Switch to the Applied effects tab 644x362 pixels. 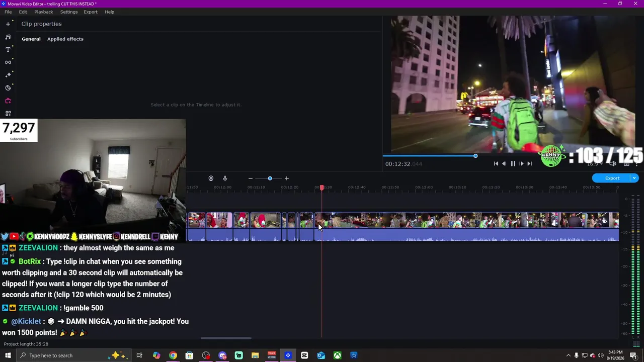65,39
